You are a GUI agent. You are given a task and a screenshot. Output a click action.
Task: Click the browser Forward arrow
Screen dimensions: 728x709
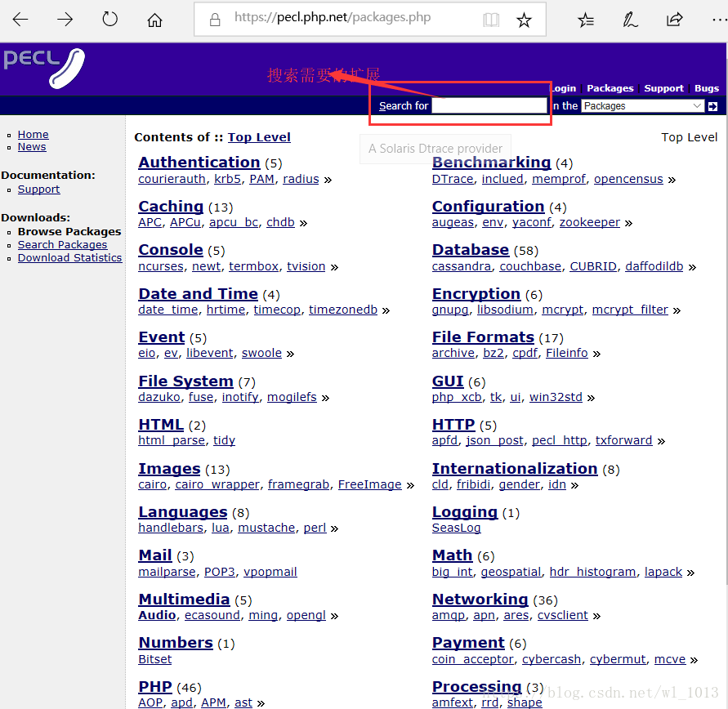pos(65,19)
